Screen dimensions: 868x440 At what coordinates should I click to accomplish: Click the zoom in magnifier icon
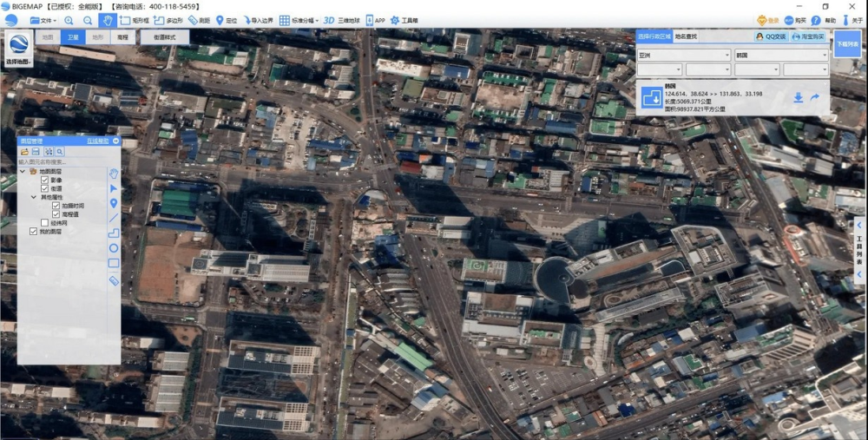point(69,21)
